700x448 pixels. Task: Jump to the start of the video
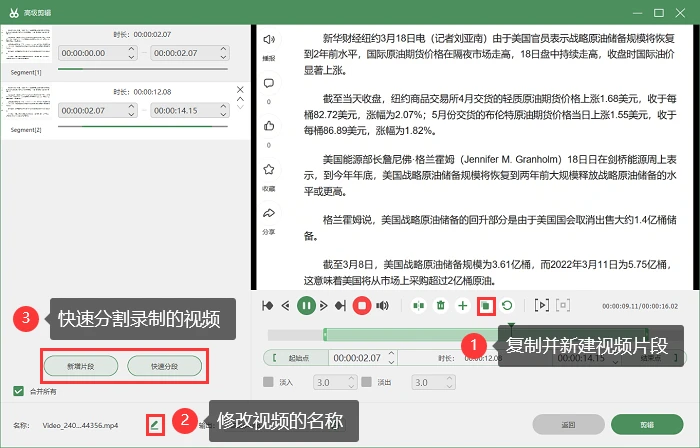pos(268,306)
